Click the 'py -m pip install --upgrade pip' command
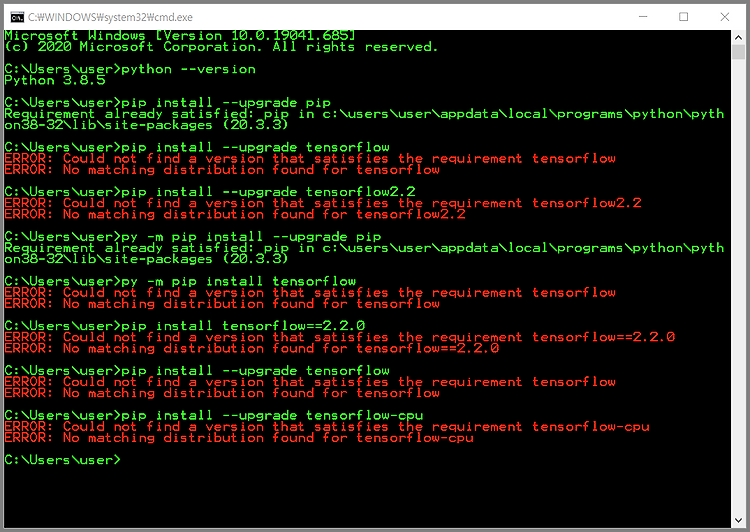This screenshot has width=750, height=532. [193, 237]
